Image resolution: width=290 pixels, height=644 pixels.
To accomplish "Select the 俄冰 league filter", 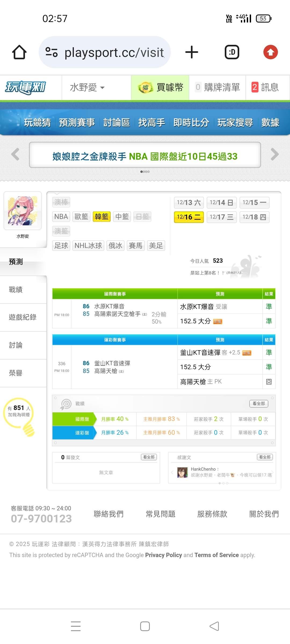I will pyautogui.click(x=115, y=246).
